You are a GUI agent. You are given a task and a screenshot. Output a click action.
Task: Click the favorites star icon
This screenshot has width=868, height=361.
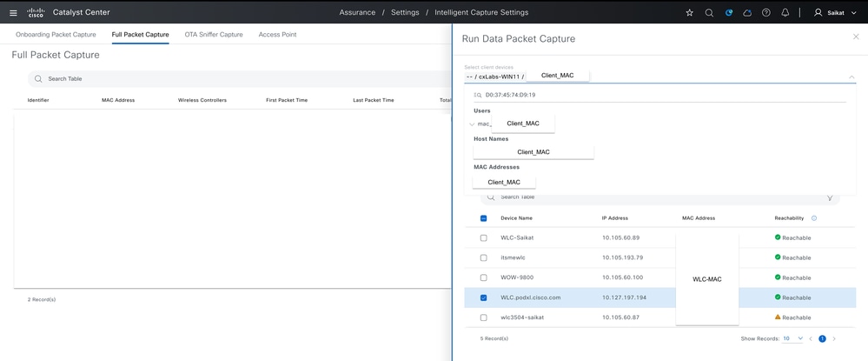pyautogui.click(x=689, y=13)
